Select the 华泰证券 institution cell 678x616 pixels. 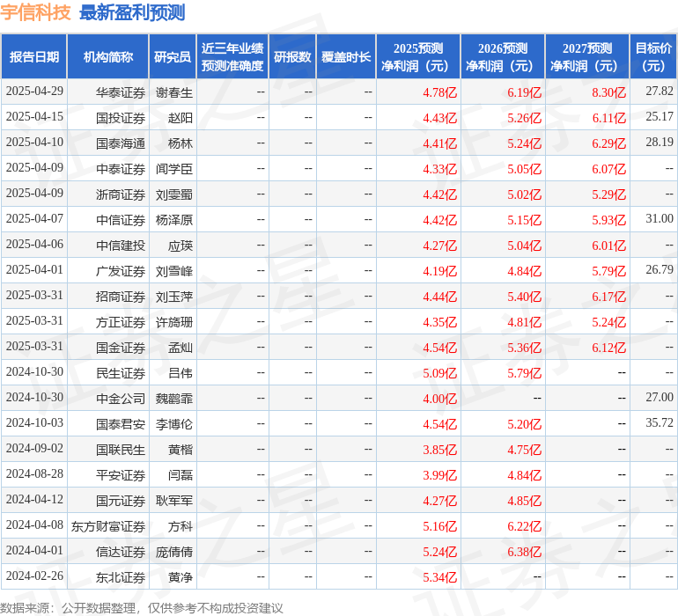(x=121, y=92)
